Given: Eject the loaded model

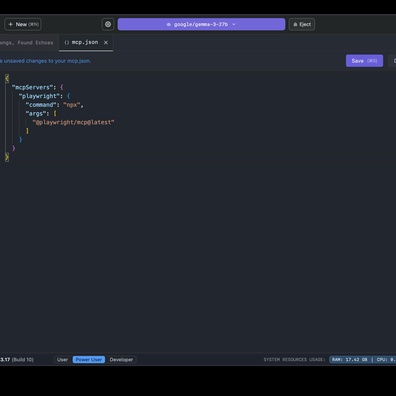Looking at the screenshot, I should (302, 24).
